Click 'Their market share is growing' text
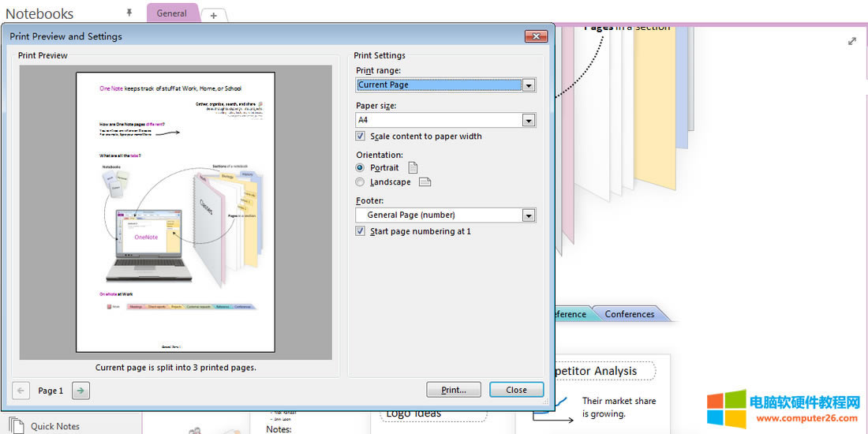Image resolution: width=868 pixels, height=434 pixels. pos(619,407)
